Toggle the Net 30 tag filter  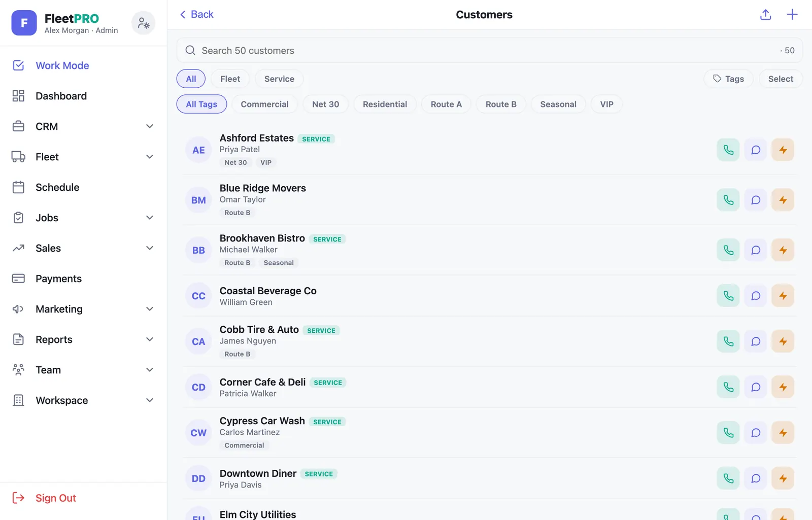click(x=325, y=104)
